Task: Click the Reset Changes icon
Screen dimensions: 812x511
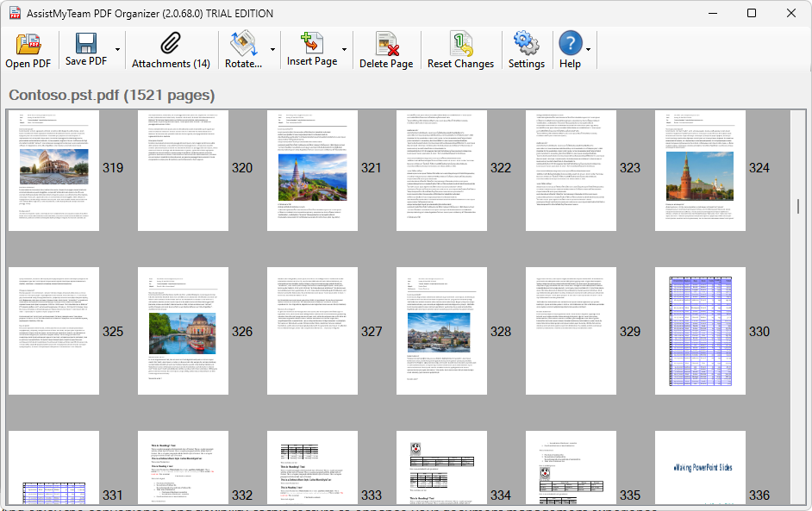Action: pos(460,44)
